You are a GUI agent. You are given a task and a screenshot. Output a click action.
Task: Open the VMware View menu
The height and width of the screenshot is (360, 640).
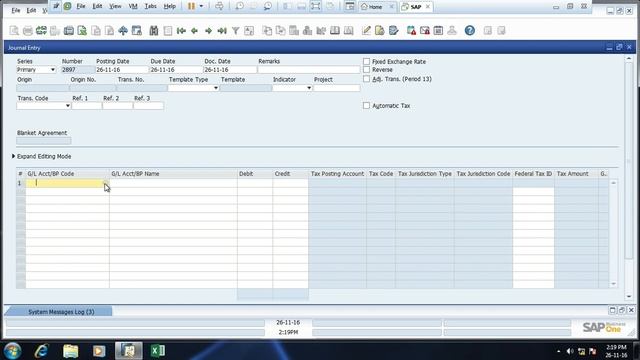[115, 7]
